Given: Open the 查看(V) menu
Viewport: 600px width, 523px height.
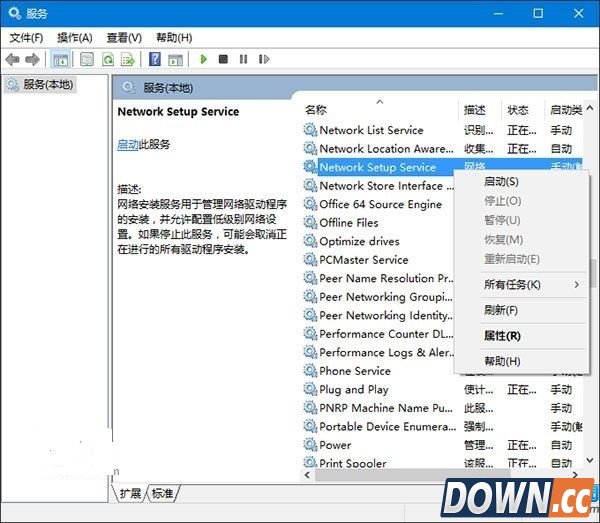Looking at the screenshot, I should [124, 37].
